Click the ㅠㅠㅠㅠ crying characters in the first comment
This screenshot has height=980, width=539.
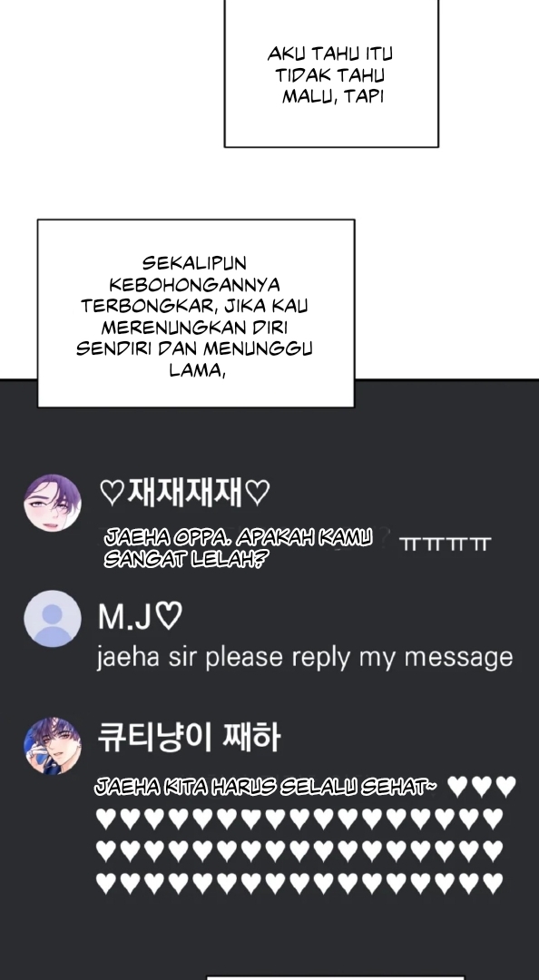pos(445,544)
